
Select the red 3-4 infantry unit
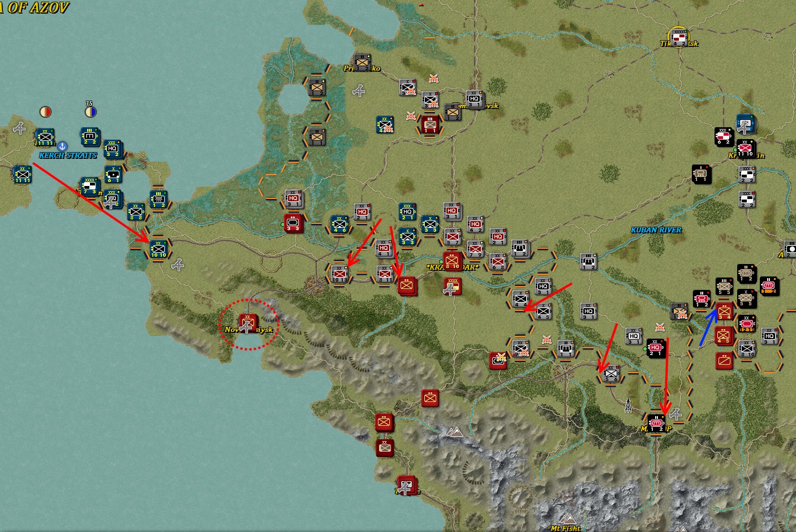click(x=724, y=311)
